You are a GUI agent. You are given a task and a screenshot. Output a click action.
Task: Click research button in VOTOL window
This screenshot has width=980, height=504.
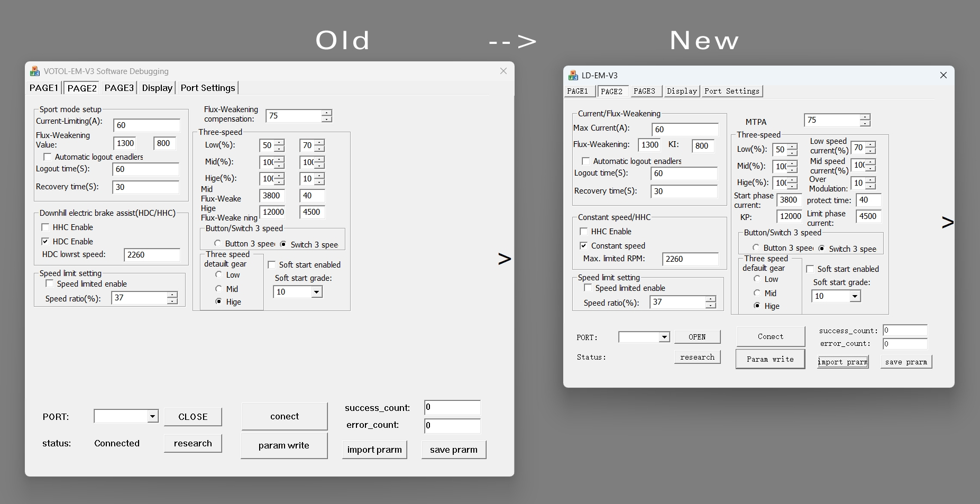pyautogui.click(x=193, y=443)
